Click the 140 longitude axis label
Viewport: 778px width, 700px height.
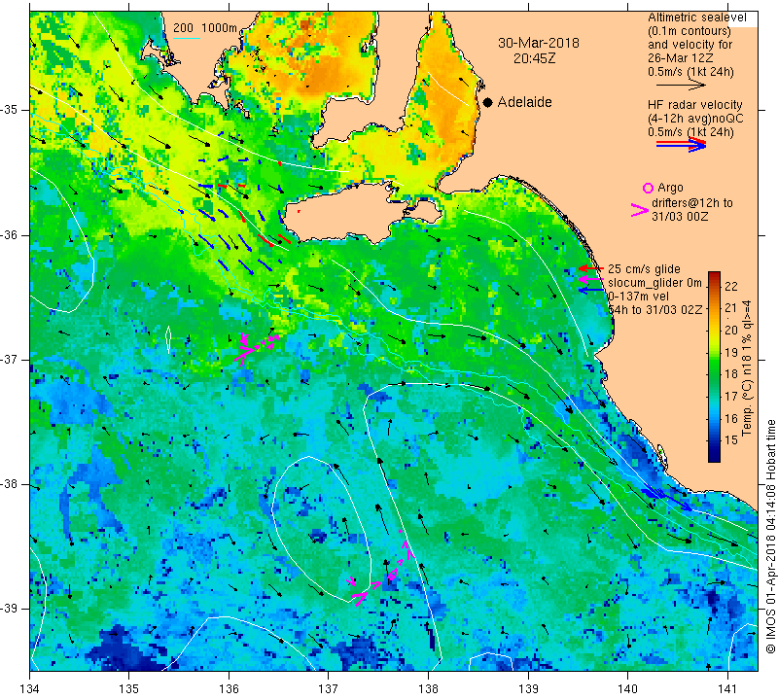pos(627,688)
